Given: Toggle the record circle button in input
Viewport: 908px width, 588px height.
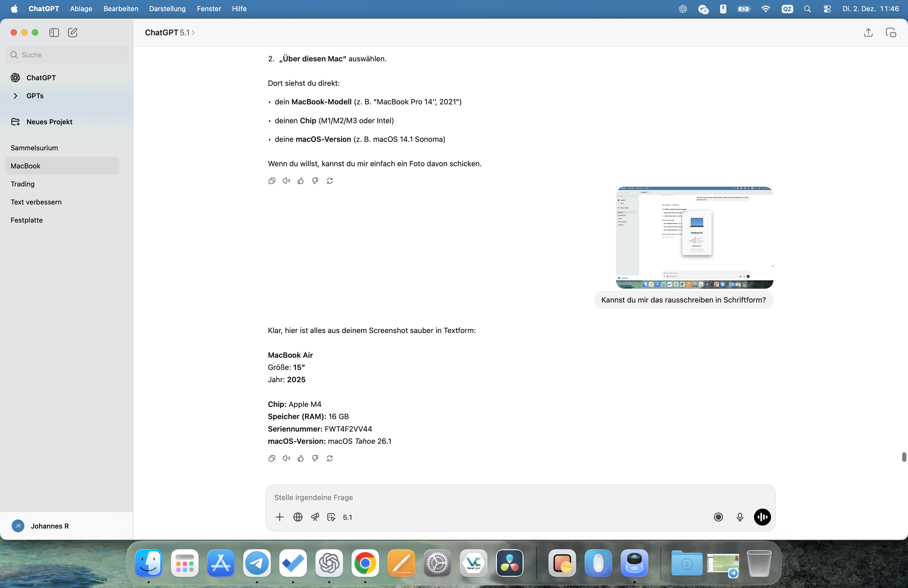Looking at the screenshot, I should point(718,517).
